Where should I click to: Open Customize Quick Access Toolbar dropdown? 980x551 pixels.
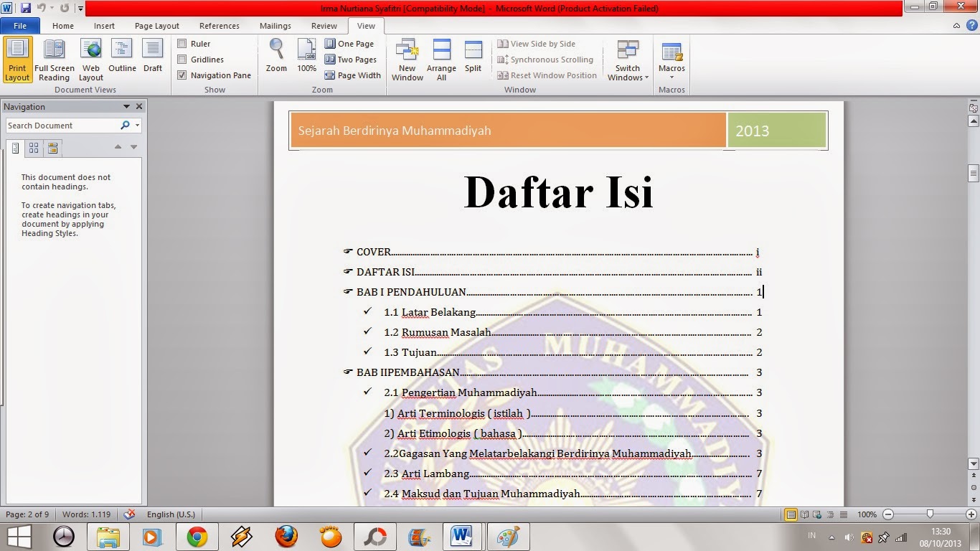80,8
